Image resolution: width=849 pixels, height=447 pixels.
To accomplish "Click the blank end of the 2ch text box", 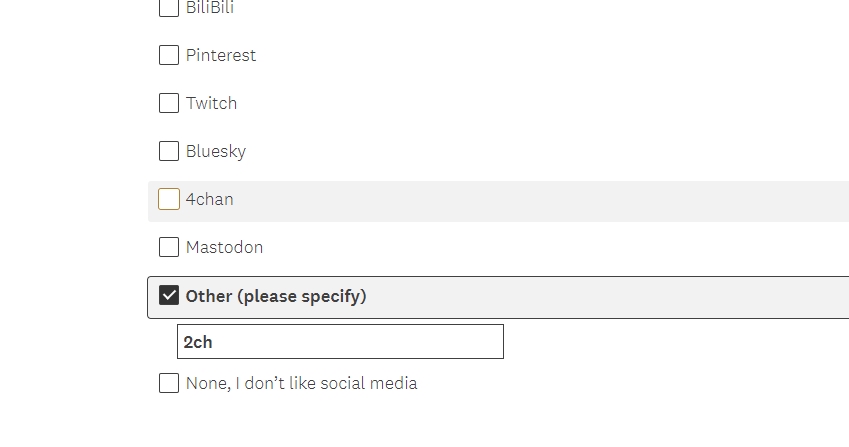I will 460,342.
